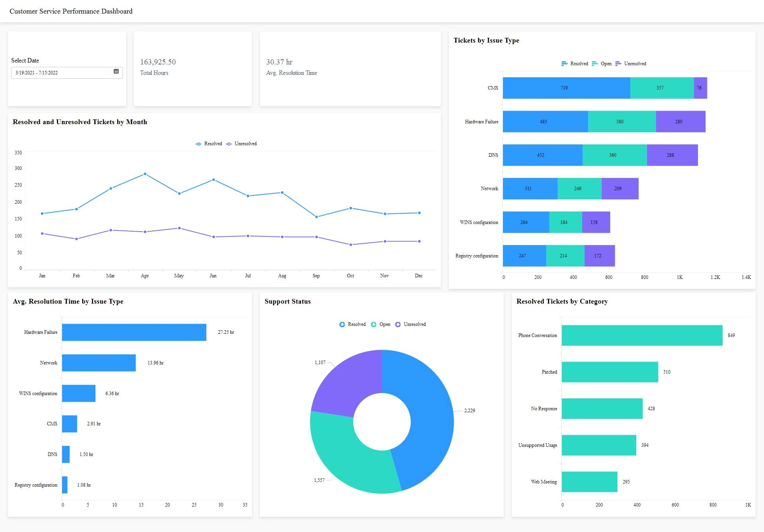Select the Hardware Failure 27.25 hr bar
The image size is (764, 532).
[x=134, y=332]
